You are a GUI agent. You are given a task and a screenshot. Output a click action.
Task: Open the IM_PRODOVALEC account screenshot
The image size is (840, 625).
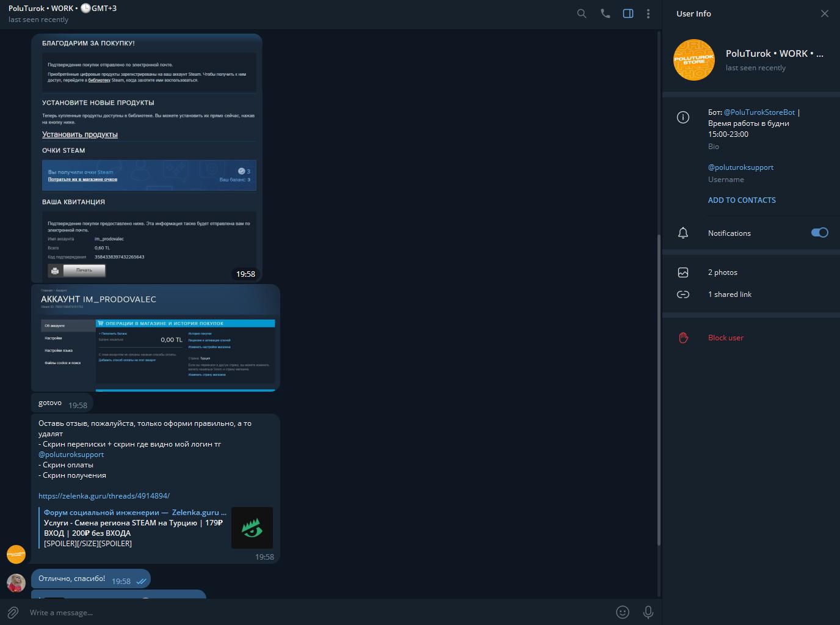pyautogui.click(x=156, y=338)
